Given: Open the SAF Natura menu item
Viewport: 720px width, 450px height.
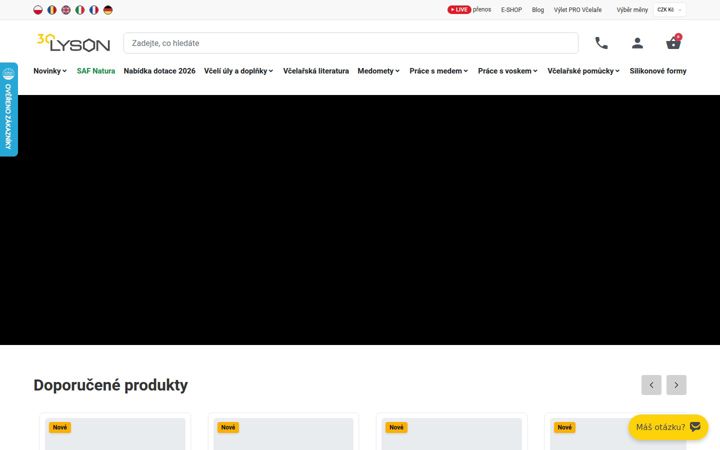Looking at the screenshot, I should coord(96,71).
